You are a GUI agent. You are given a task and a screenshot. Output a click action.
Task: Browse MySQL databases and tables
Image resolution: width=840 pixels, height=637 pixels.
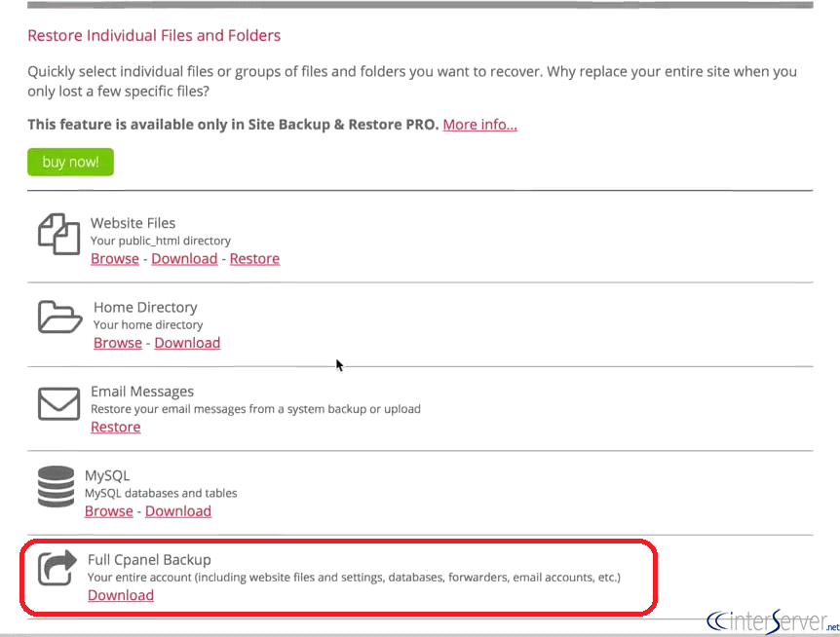(109, 511)
